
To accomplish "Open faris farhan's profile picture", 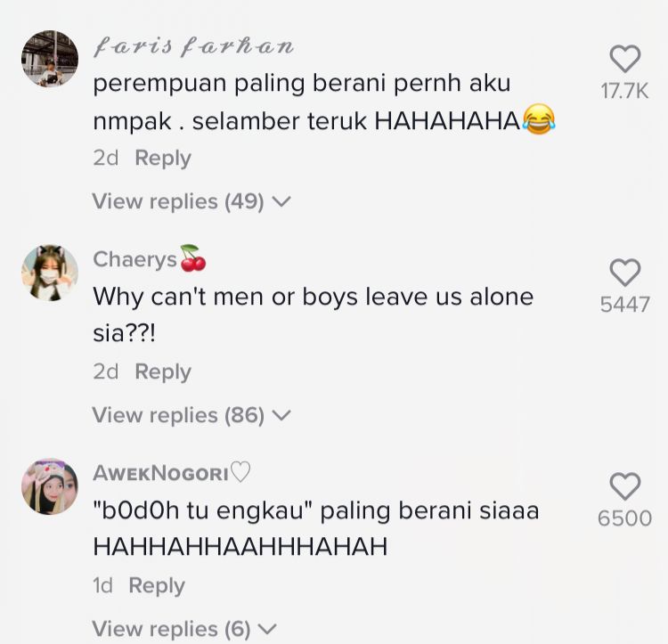I will (50, 59).
